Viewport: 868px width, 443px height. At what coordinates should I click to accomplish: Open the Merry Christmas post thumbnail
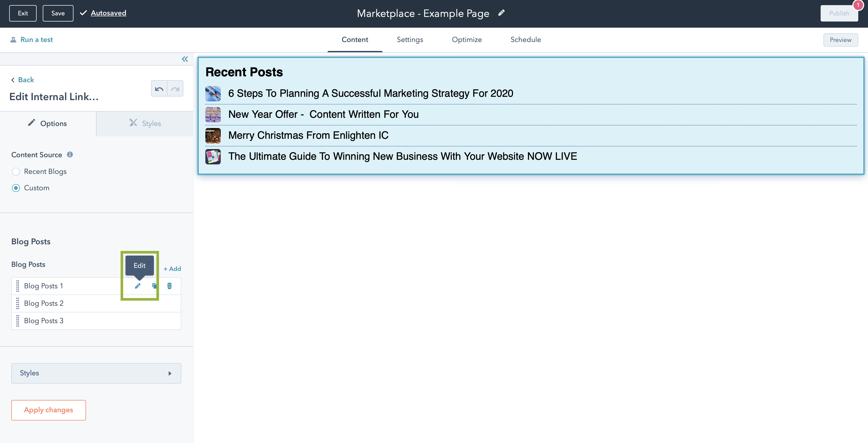click(213, 135)
